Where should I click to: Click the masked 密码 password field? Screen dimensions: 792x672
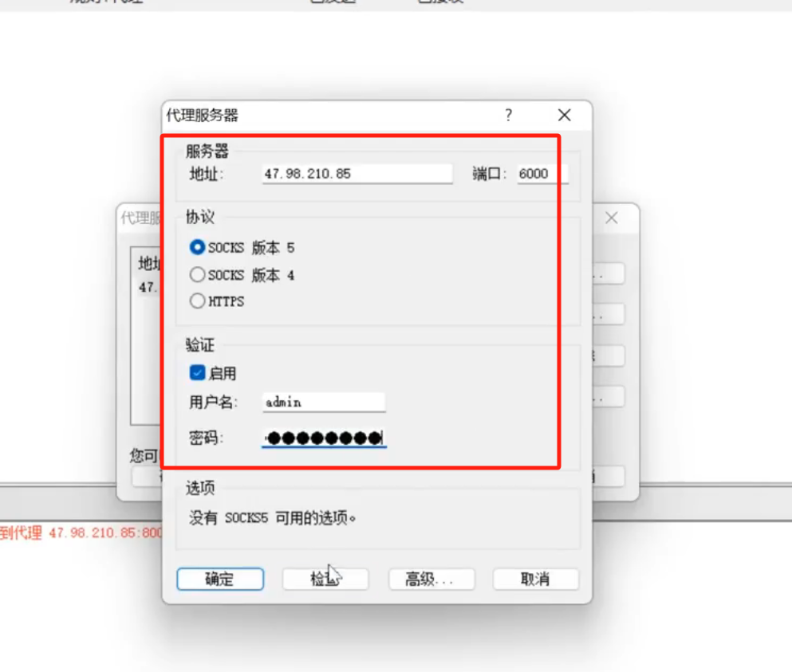click(x=324, y=438)
